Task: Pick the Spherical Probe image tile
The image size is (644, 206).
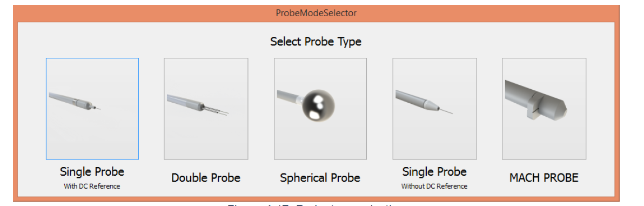Action: point(320,109)
